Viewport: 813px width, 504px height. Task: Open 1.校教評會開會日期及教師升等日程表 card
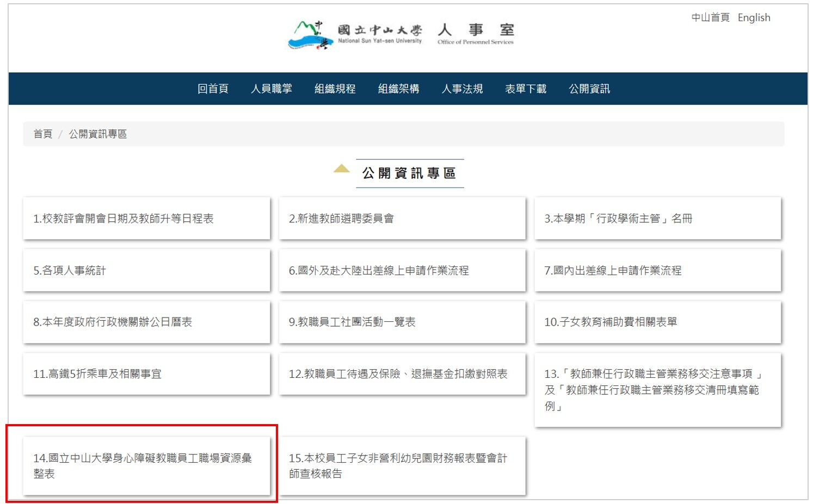(146, 219)
